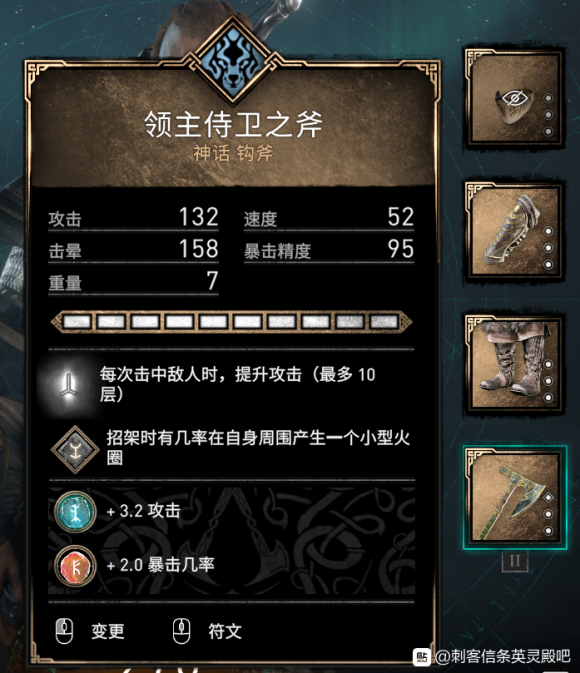Select the bracers equipment slot
The image size is (580, 673).
pos(514,232)
